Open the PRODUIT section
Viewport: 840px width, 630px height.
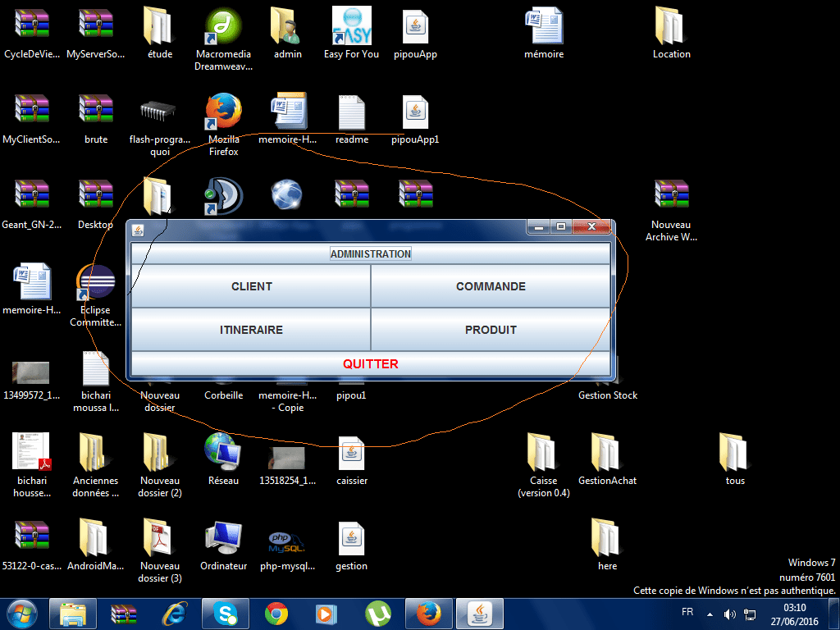pyautogui.click(x=491, y=330)
